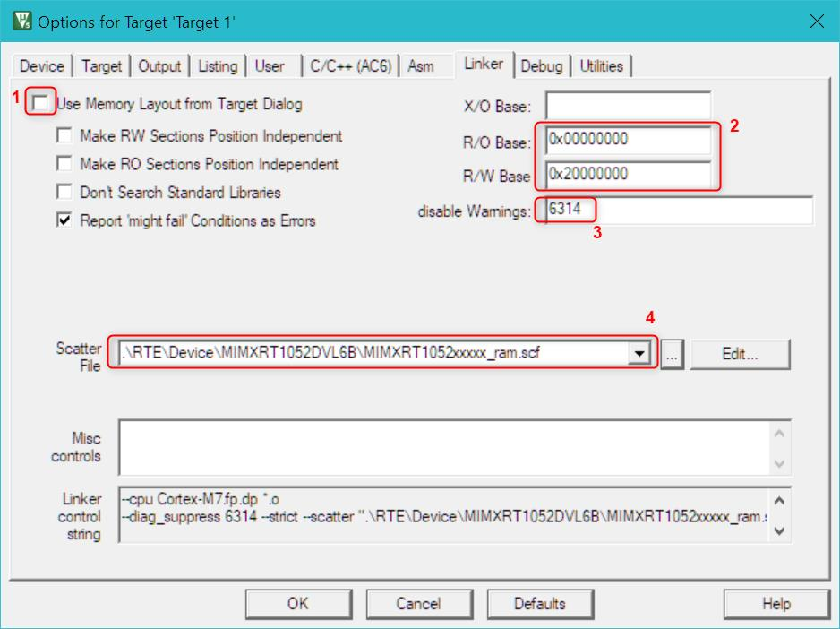Click Linker control string scroll up arrow
The height and width of the screenshot is (629, 840).
(779, 501)
